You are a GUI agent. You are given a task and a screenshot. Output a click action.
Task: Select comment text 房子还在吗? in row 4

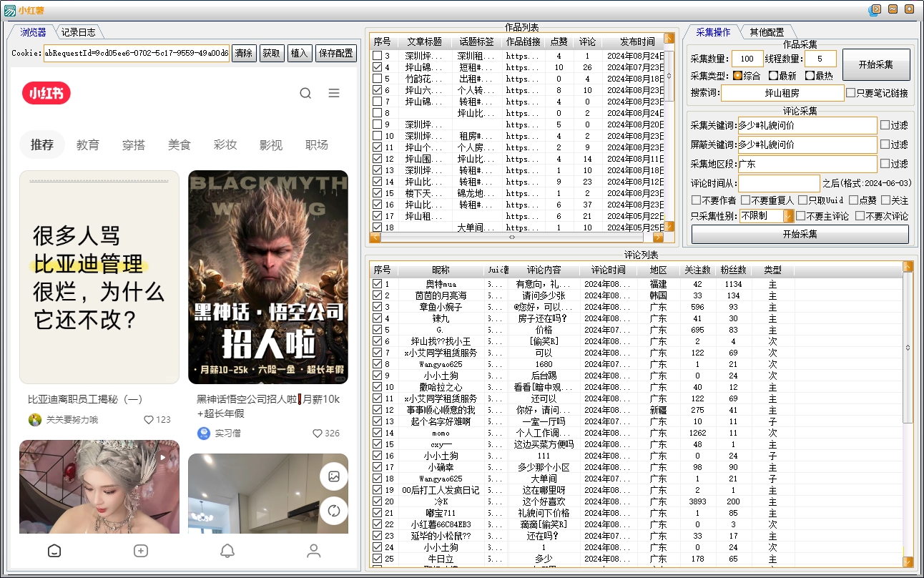tap(542, 318)
